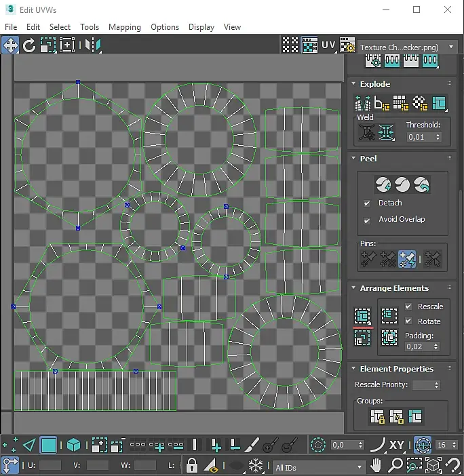Select the Zoom magnifier tool
Viewport: 464px width, 476px height.
coord(395,465)
